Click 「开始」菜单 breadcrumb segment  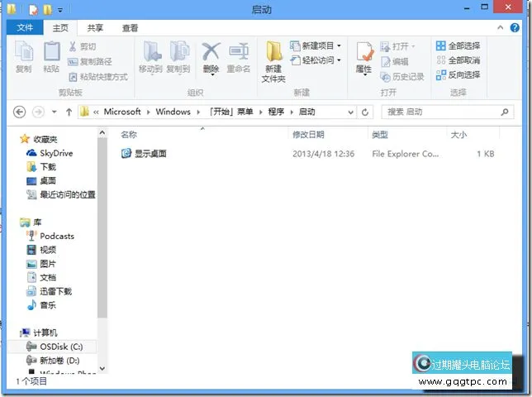(231, 112)
